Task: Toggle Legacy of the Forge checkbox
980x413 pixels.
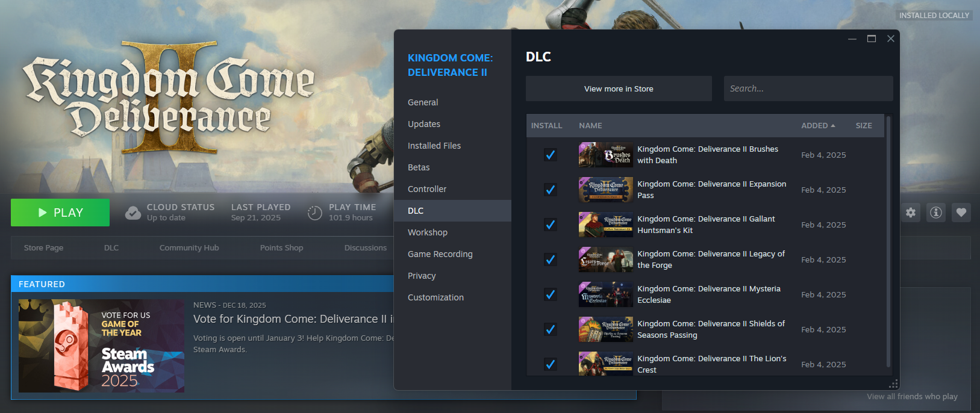Action: [x=550, y=259]
